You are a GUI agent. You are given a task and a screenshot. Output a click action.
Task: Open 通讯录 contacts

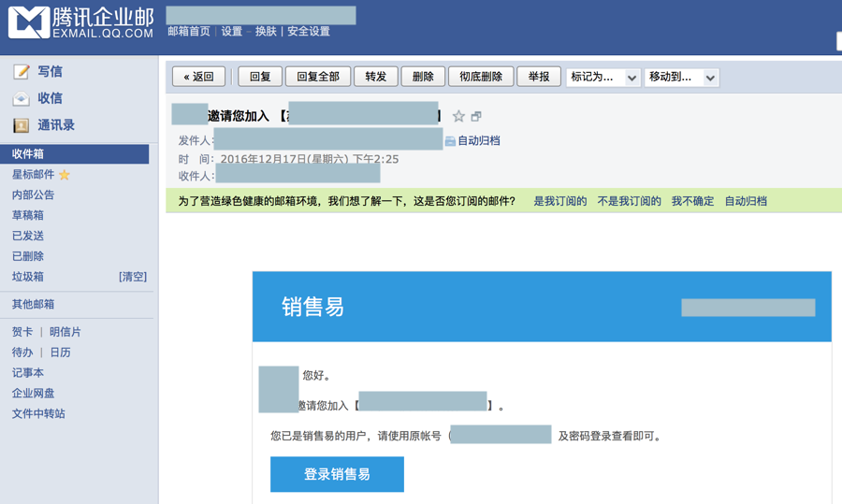point(56,125)
